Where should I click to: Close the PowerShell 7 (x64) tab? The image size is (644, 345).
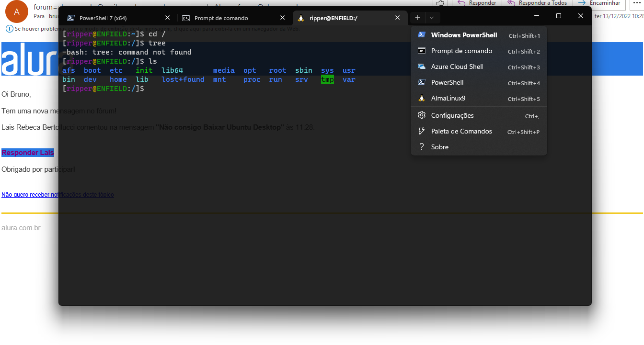(x=167, y=18)
